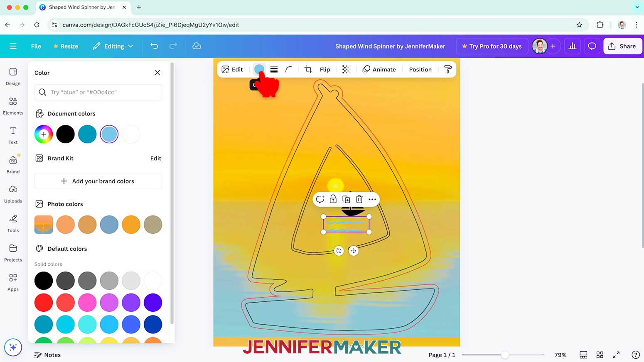Open the Uploads panel
Image resolution: width=644 pixels, height=362 pixels.
coord(13,194)
